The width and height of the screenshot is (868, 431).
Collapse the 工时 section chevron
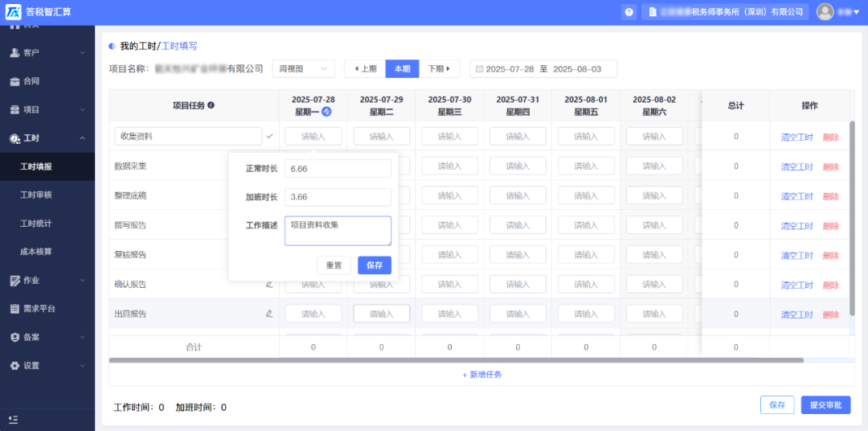point(82,138)
